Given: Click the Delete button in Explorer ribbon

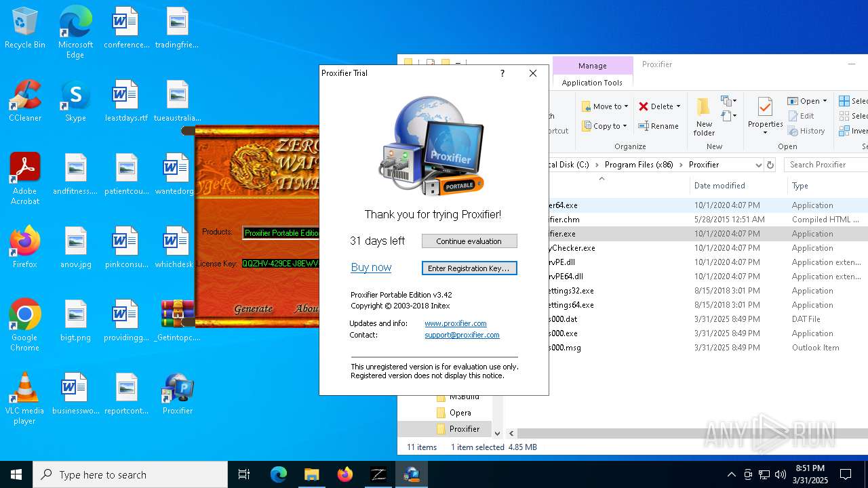Looking at the screenshot, I should click(656, 106).
